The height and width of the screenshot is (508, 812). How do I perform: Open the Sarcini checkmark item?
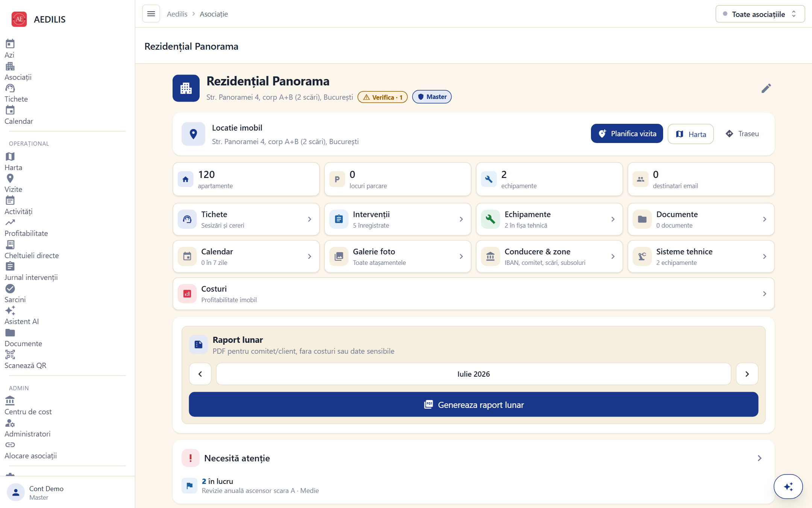coord(15,294)
